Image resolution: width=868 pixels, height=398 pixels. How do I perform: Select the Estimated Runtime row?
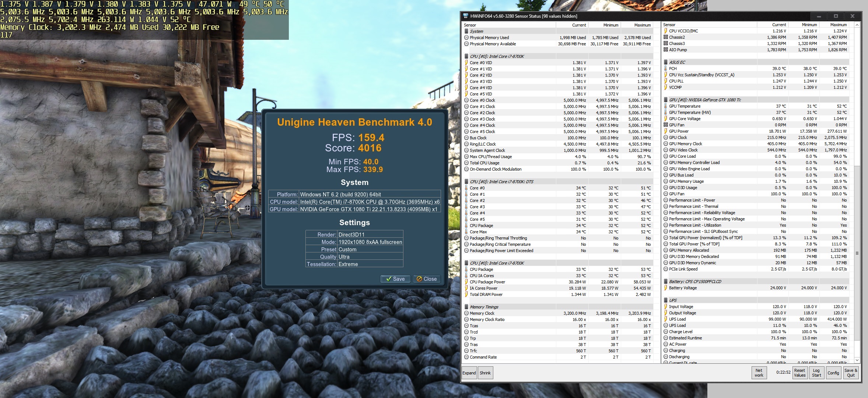(x=756, y=338)
